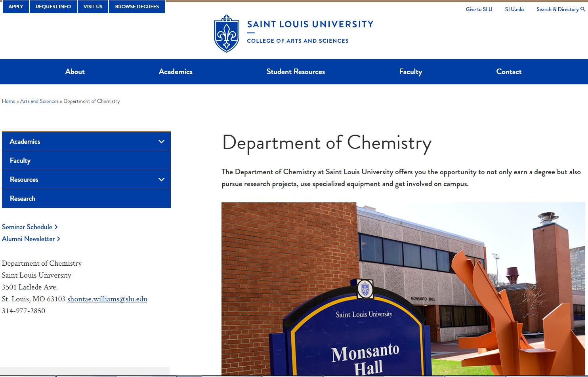Click College of Arts and Sciences text

click(298, 41)
